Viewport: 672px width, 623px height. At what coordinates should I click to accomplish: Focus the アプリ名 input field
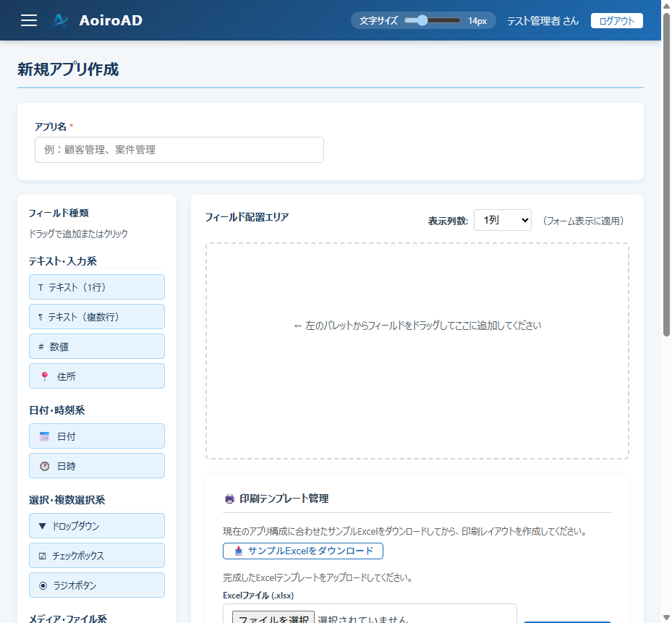pos(179,150)
